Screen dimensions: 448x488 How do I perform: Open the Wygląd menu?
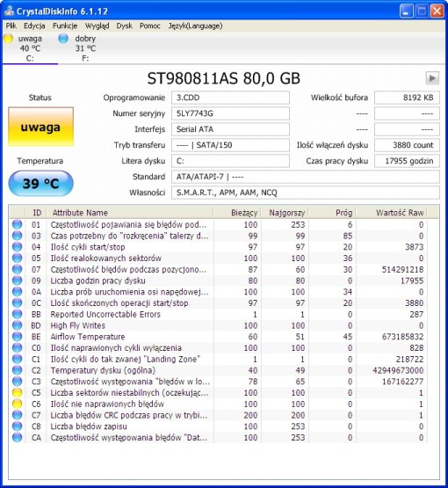97,25
